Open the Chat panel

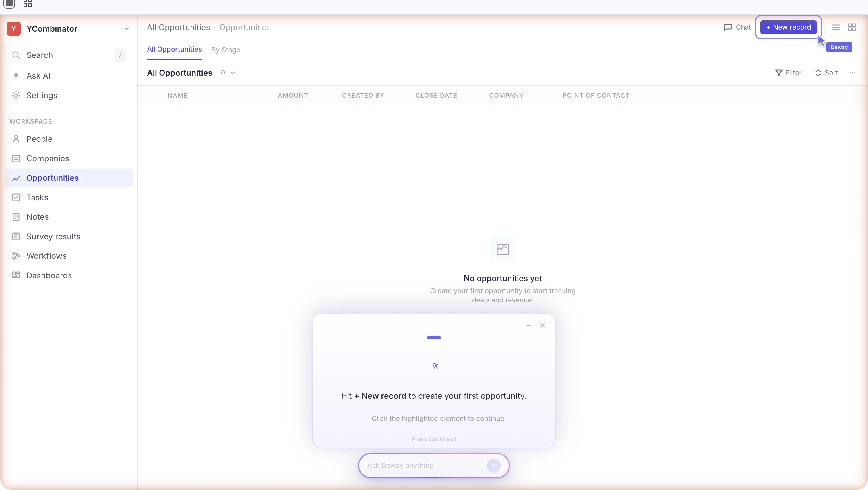[x=737, y=27]
